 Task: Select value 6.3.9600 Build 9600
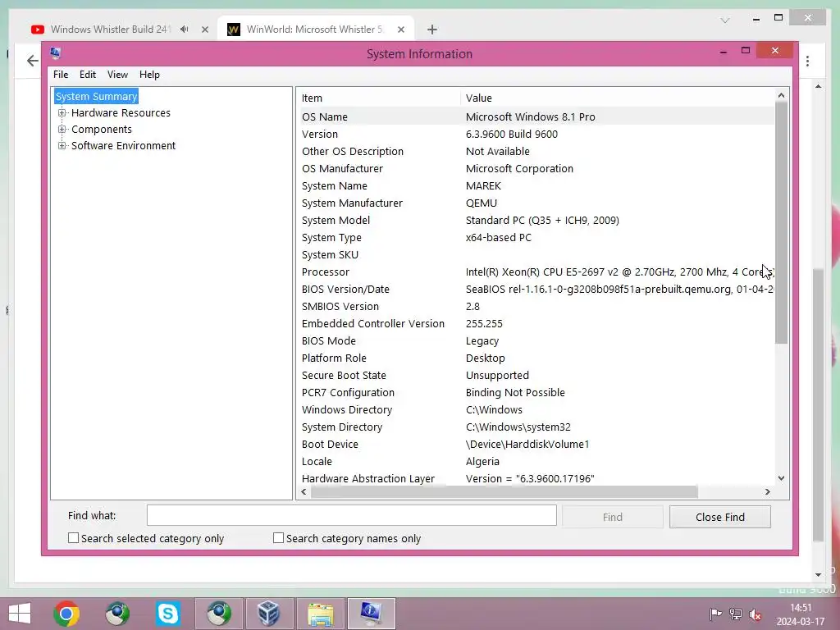click(x=512, y=134)
